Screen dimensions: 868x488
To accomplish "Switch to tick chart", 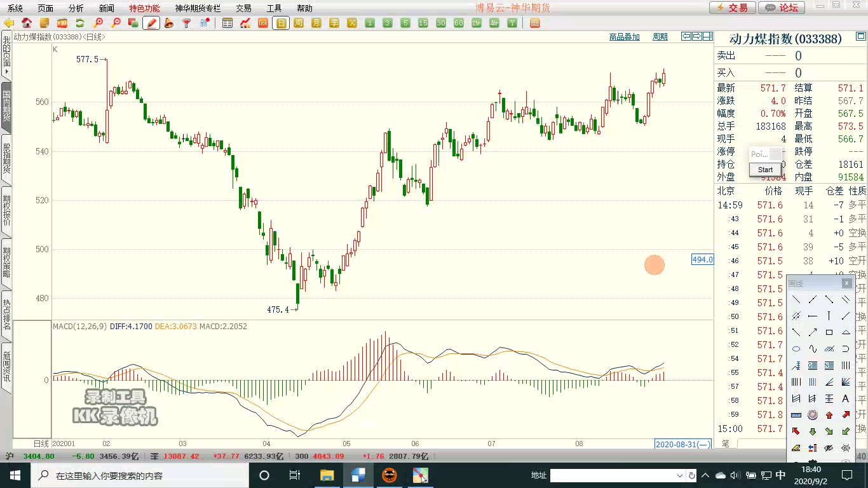I will tap(263, 23).
